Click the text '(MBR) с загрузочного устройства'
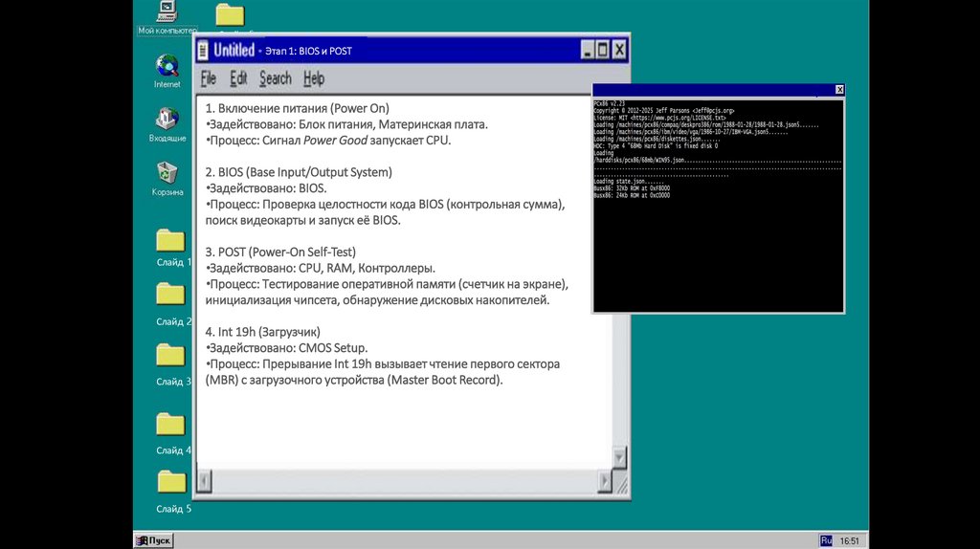The image size is (980, 549). pos(295,380)
